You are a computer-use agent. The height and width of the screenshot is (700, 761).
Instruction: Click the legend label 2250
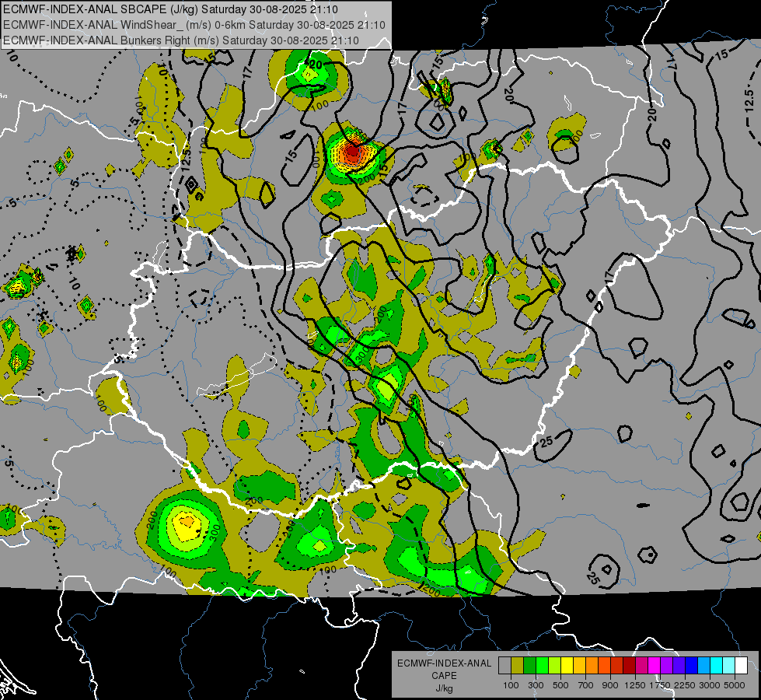click(685, 685)
